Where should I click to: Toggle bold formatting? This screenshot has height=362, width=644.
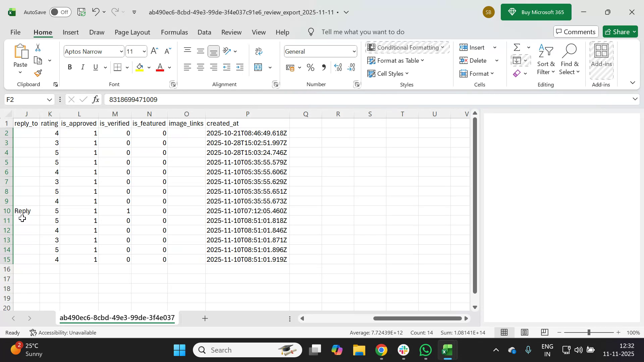tap(70, 67)
